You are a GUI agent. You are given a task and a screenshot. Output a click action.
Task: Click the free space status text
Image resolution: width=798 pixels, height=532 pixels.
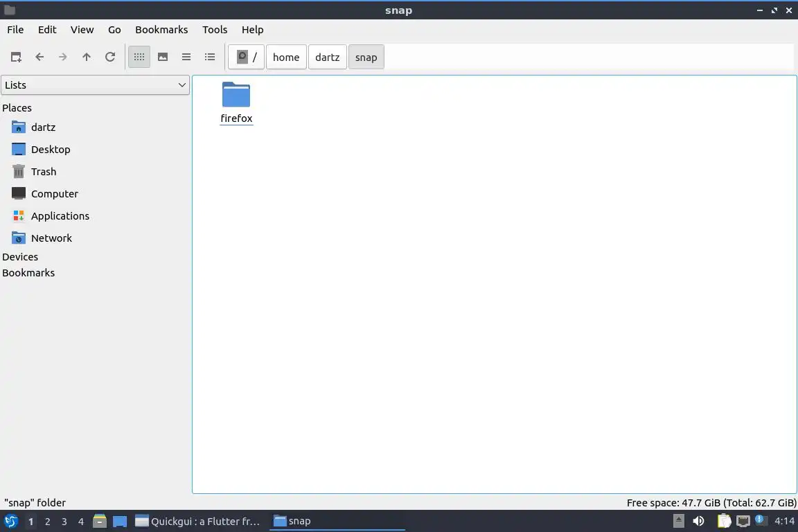pos(711,503)
